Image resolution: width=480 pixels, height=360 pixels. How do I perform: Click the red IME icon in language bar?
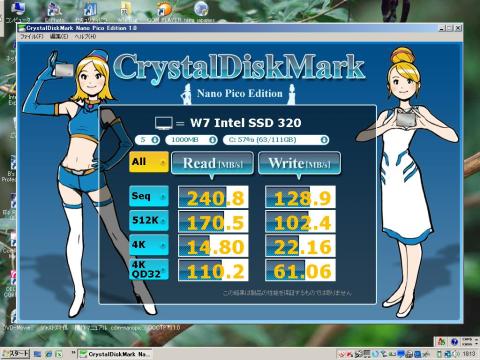(x=441, y=342)
